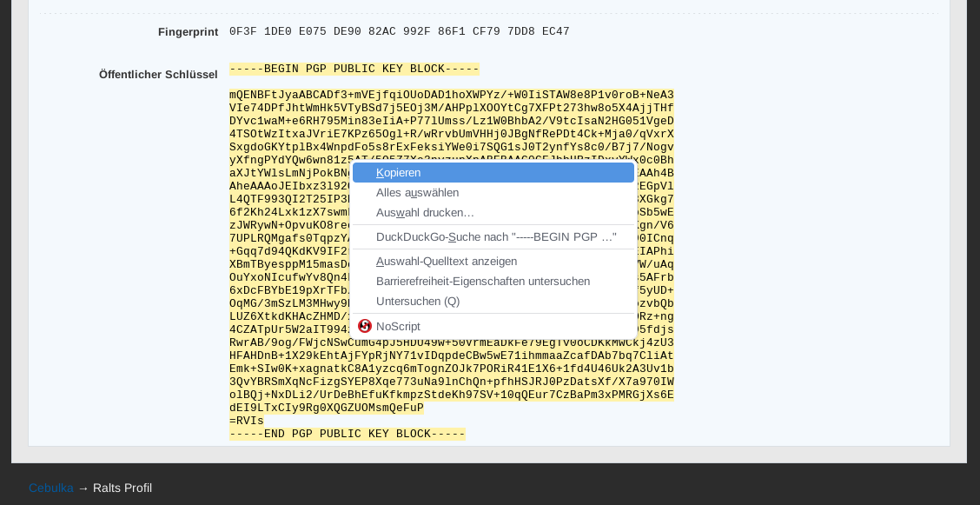Click key line starting with dEI9LTxCIy9Rg0
This screenshot has height=505, width=980.
click(326, 408)
